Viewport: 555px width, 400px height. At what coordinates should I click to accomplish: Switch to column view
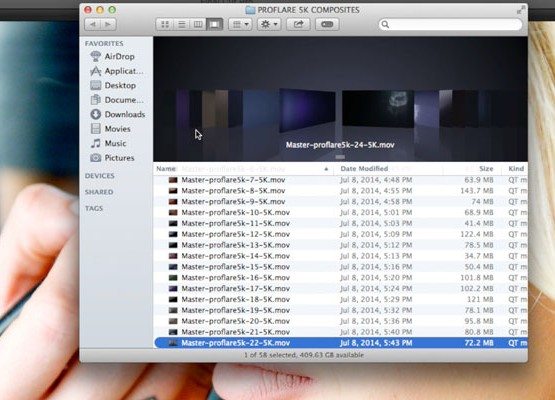click(x=198, y=24)
